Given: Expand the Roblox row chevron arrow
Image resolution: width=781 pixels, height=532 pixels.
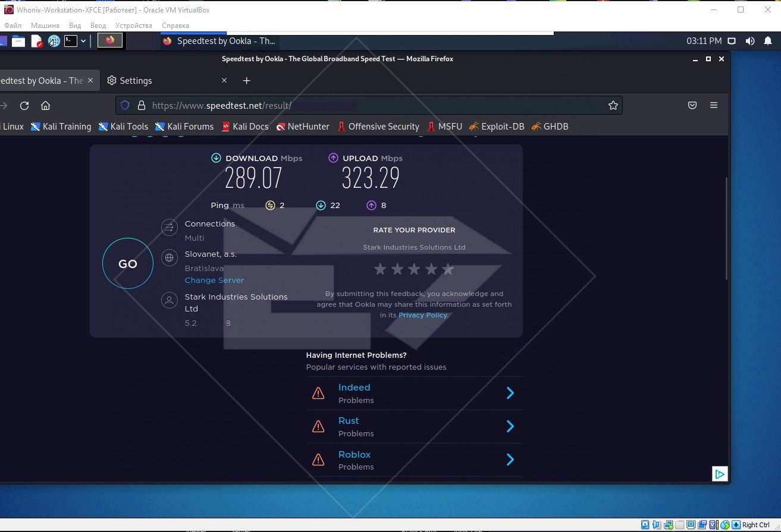Looking at the screenshot, I should point(510,459).
